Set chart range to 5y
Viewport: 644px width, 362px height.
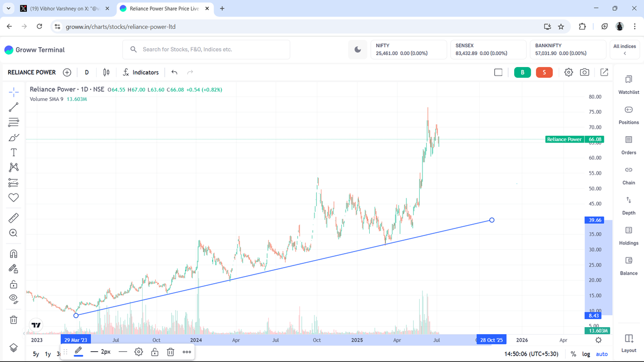click(x=36, y=354)
